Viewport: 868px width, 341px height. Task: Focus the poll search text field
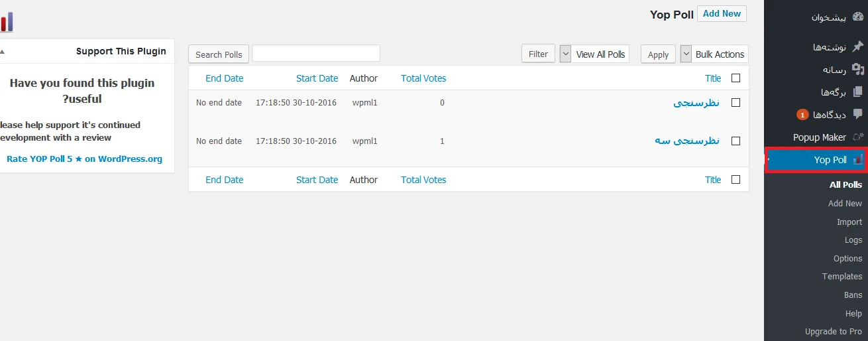(316, 53)
